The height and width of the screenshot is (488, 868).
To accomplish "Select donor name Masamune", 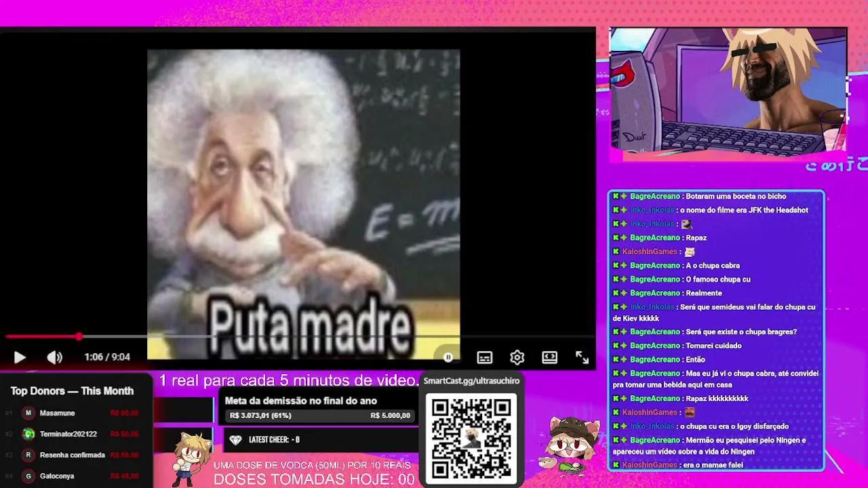I will tap(57, 413).
